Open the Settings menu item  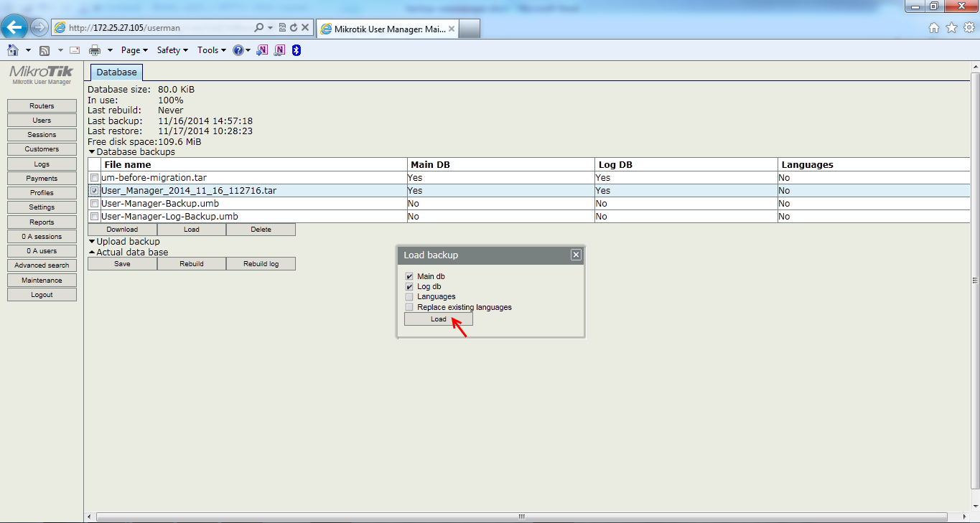[x=42, y=207]
